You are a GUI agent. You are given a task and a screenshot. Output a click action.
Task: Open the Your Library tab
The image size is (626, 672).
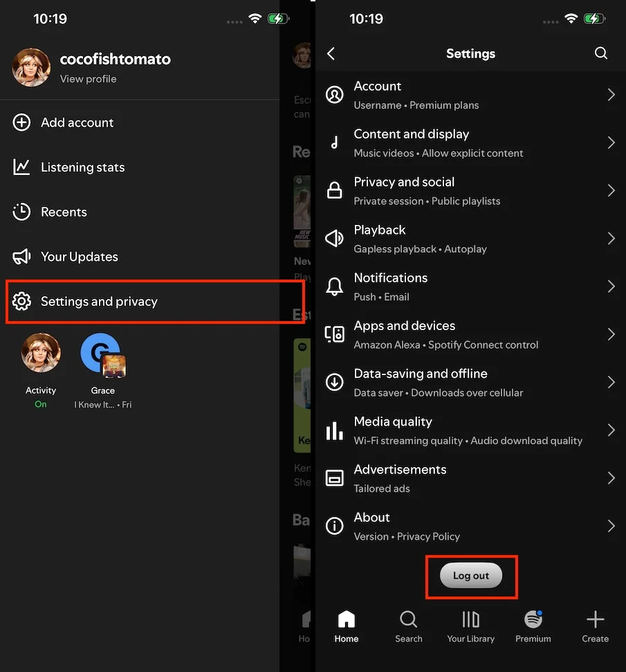point(470,626)
